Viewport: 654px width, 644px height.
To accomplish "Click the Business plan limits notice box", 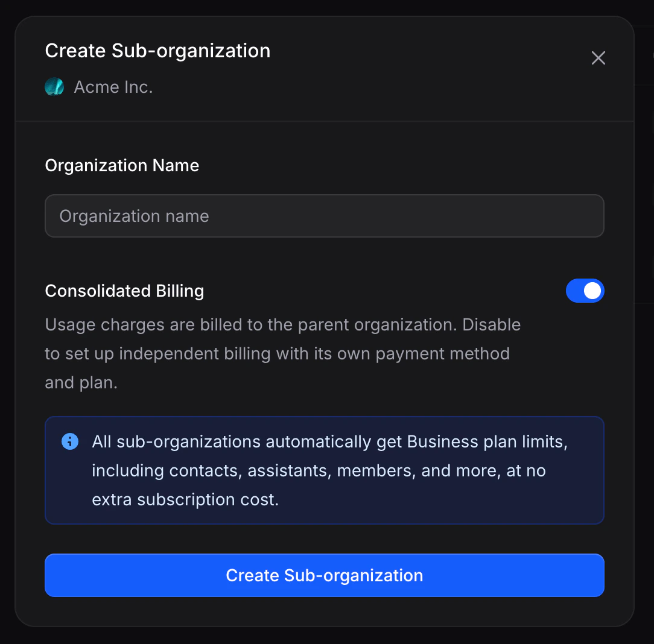I will tap(325, 470).
